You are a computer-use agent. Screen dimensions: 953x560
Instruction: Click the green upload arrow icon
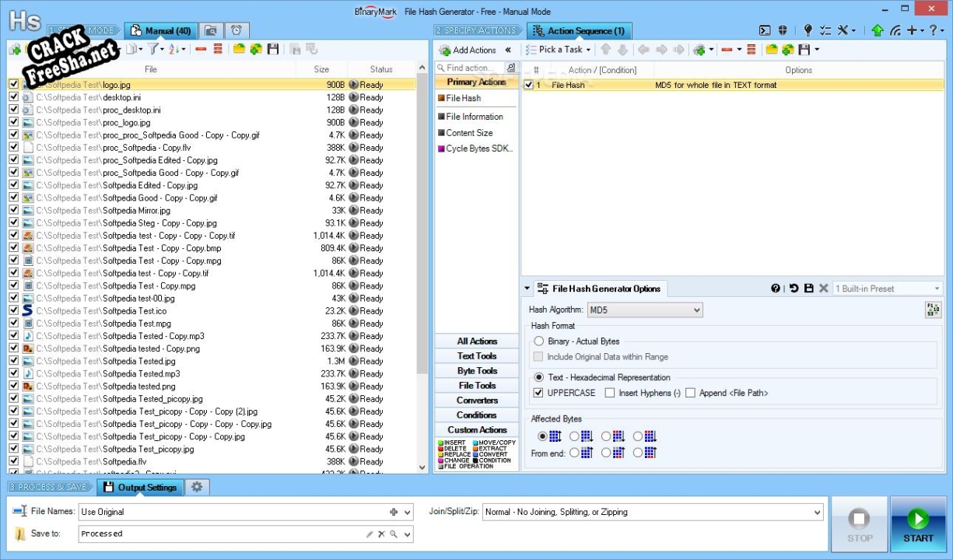coord(878,30)
